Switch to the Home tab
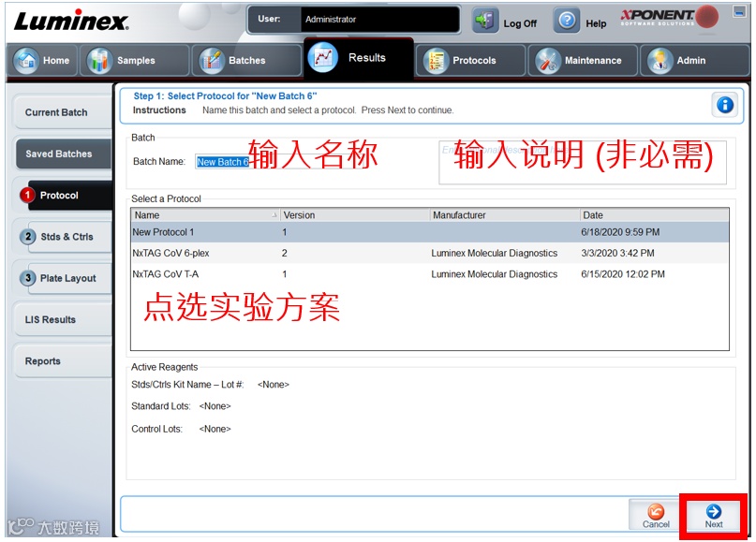The image size is (756, 542). 42,60
